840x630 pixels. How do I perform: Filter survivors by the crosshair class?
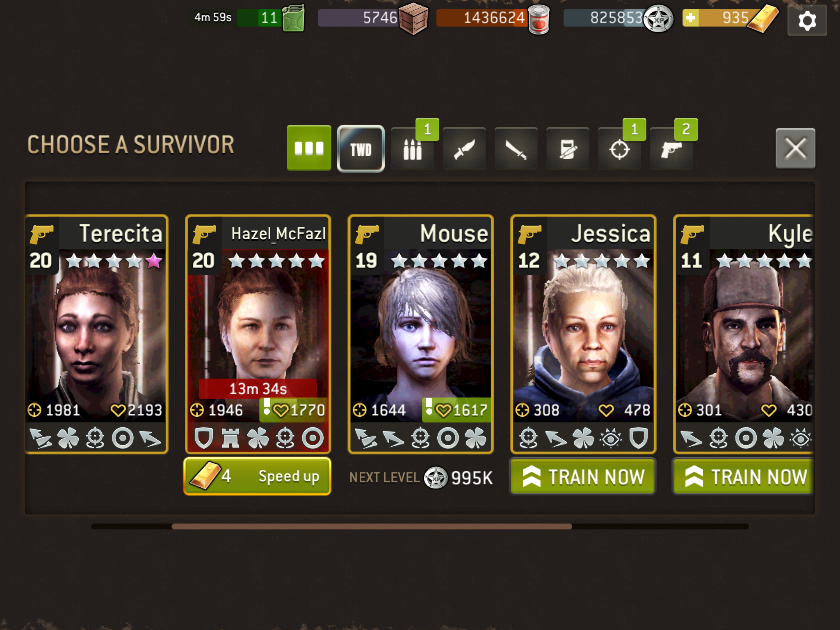coord(619,149)
